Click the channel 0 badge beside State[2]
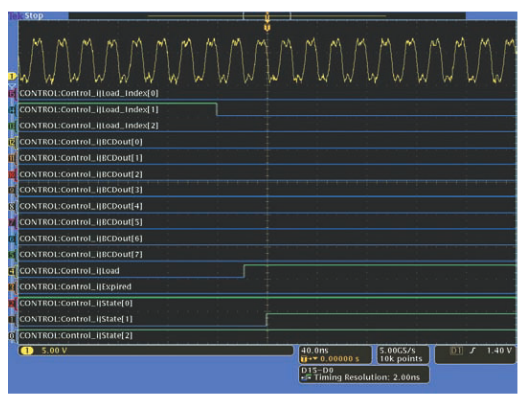The height and width of the screenshot is (399, 525). (12, 335)
